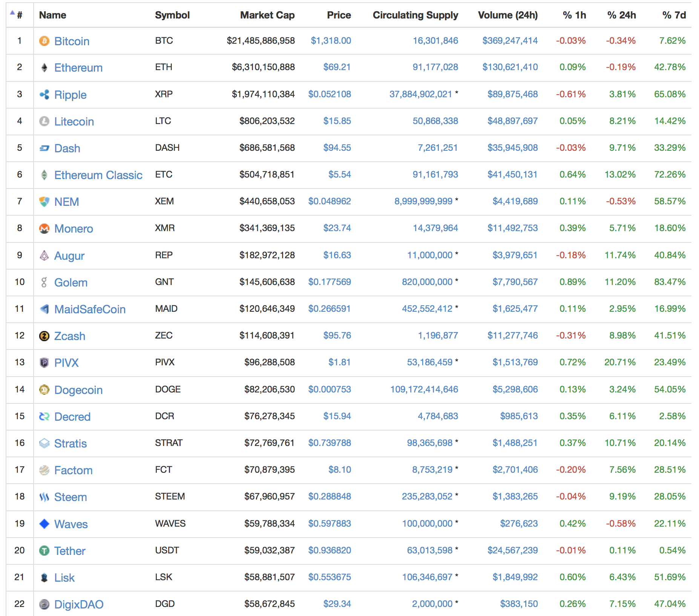Sort table by Volume (24h) header
The image size is (699, 616).
[508, 15]
